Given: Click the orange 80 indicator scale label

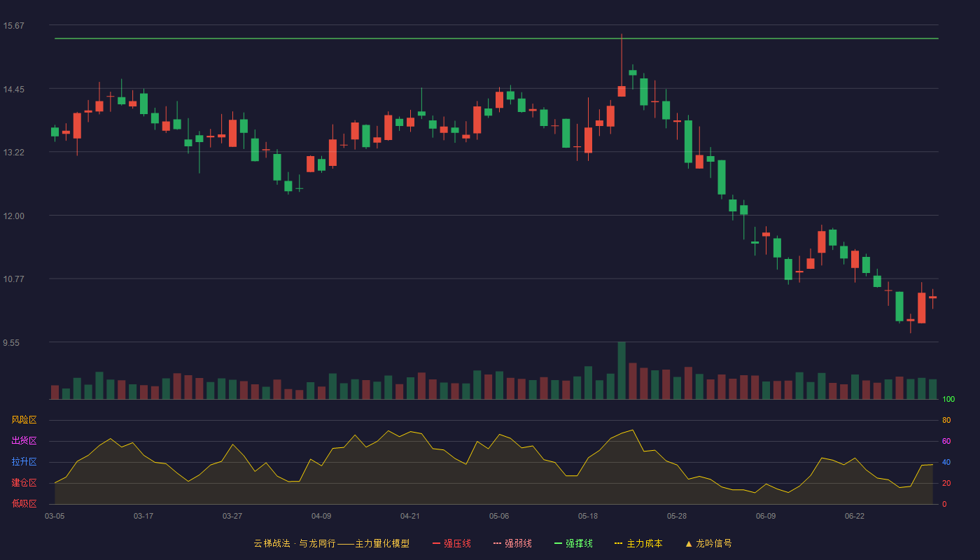Looking at the screenshot, I should click(x=946, y=421).
